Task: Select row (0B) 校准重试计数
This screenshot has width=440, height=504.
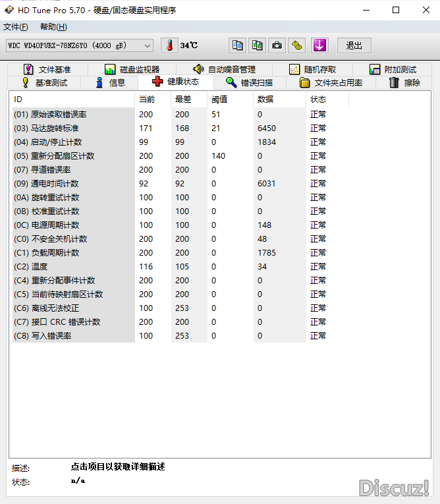Action: coord(180,211)
